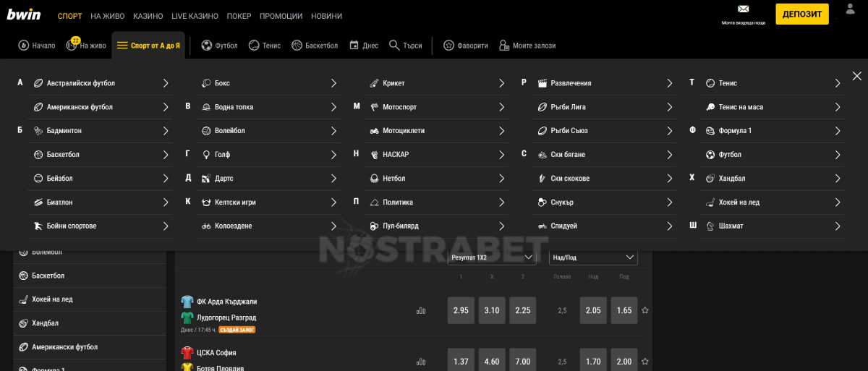This screenshot has width=868, height=371.
Task: Open the ПОКЕР top menu
Action: [239, 16]
